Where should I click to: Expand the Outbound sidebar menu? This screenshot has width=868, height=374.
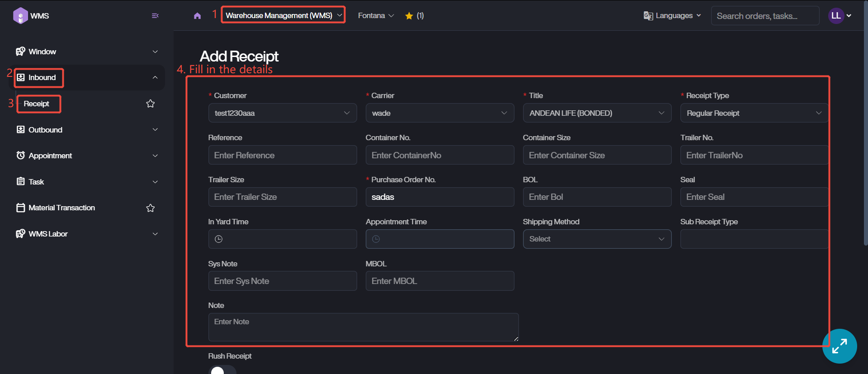tap(87, 130)
